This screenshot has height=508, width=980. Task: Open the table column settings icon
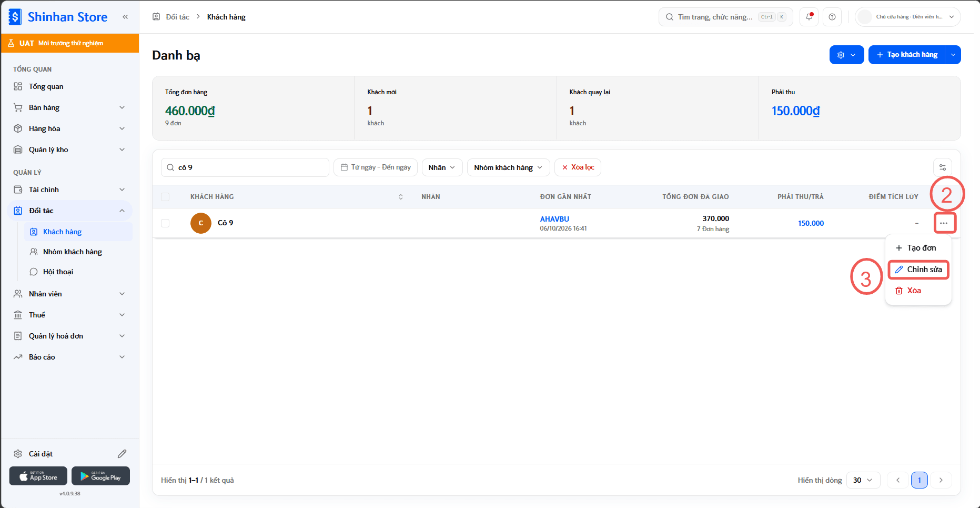pos(943,167)
